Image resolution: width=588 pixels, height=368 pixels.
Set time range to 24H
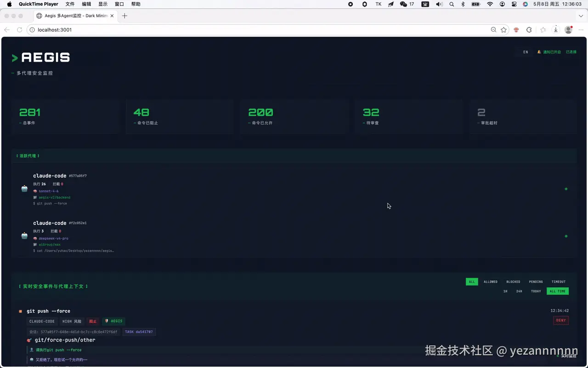pos(519,291)
